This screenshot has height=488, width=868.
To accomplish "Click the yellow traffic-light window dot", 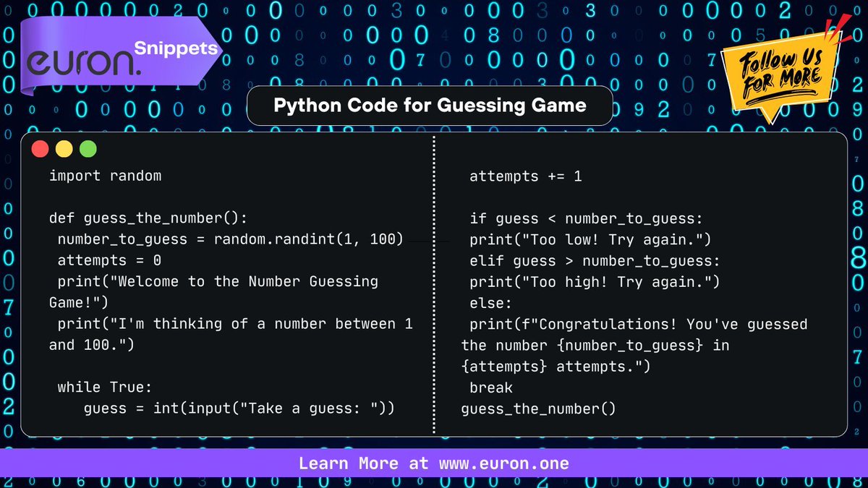I will coord(64,148).
